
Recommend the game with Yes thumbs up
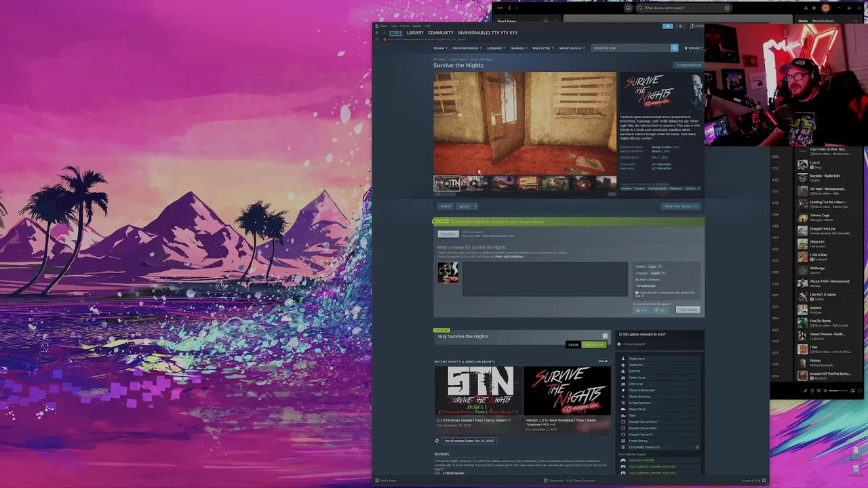click(x=641, y=310)
